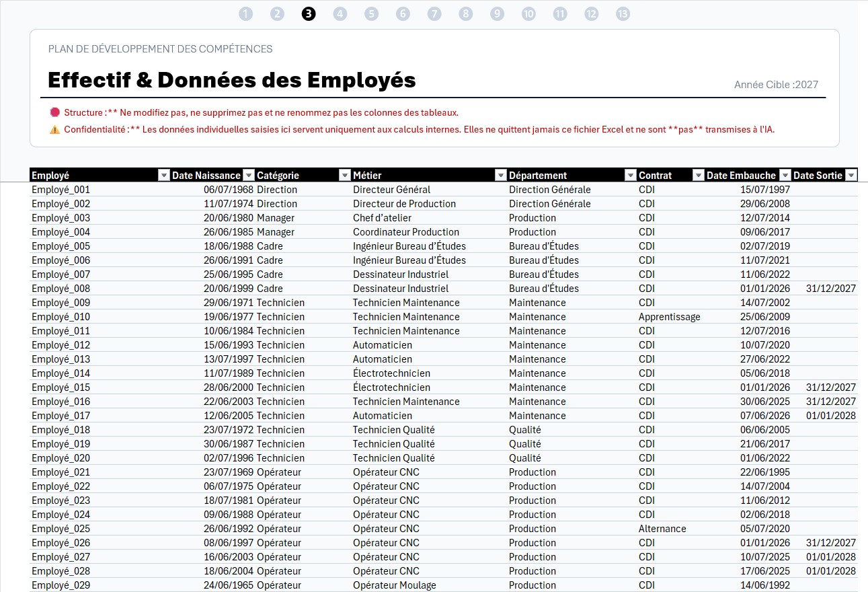868x592 pixels.
Task: Go to step 1 navigation circle
Action: [245, 13]
